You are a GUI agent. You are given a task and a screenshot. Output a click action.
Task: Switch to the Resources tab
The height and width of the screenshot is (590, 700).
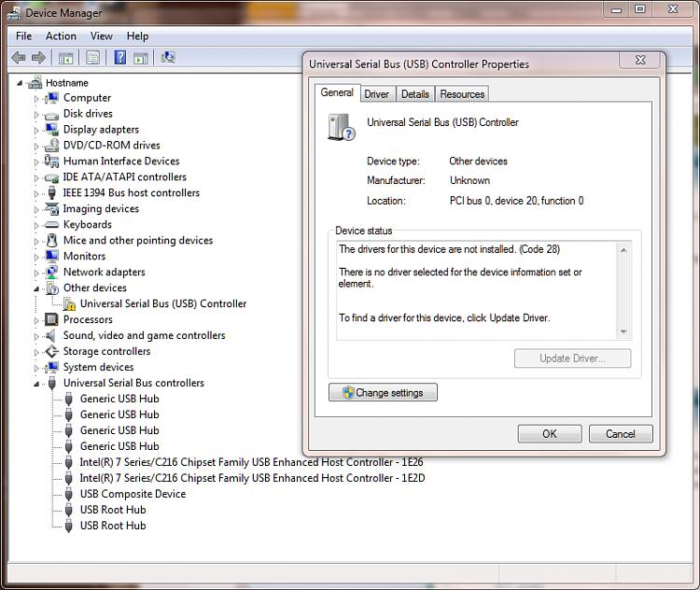(x=462, y=94)
